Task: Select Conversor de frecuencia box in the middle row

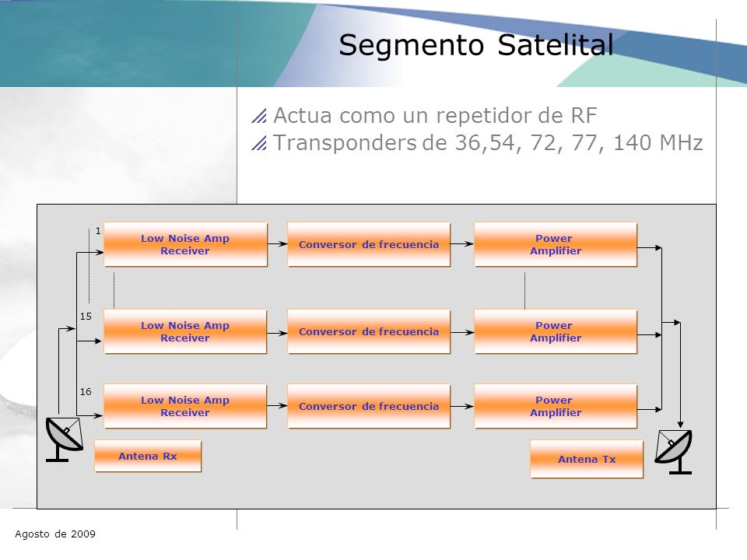Action: [x=369, y=331]
